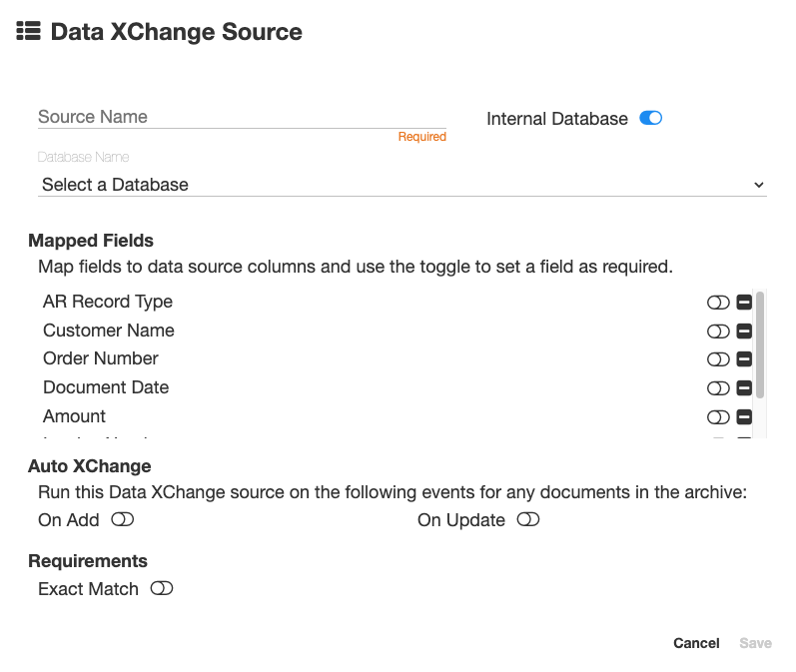
Task: Click the list icon beside Data XChange Source
Action: point(28,31)
